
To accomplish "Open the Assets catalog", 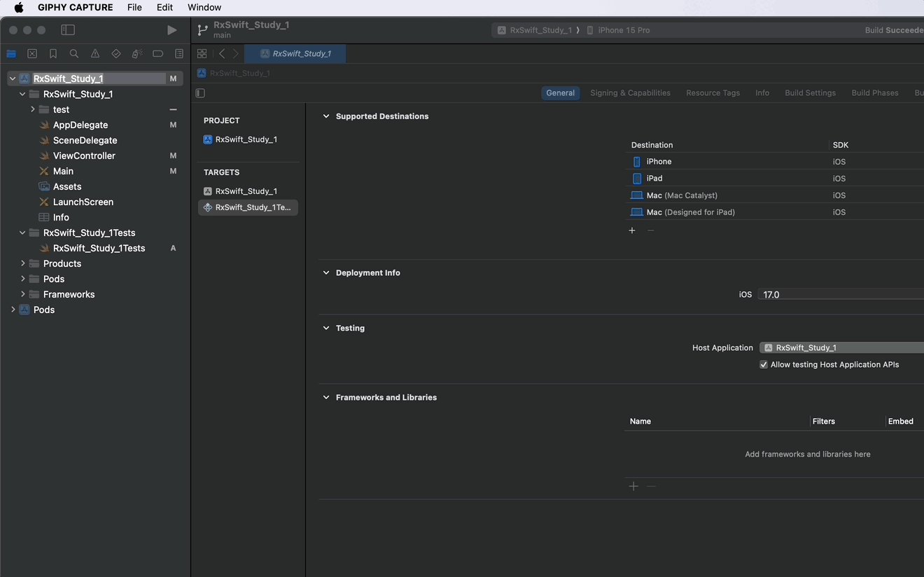I will [x=67, y=186].
